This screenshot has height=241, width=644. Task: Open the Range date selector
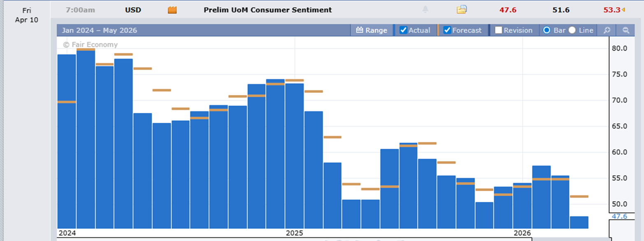371,30
